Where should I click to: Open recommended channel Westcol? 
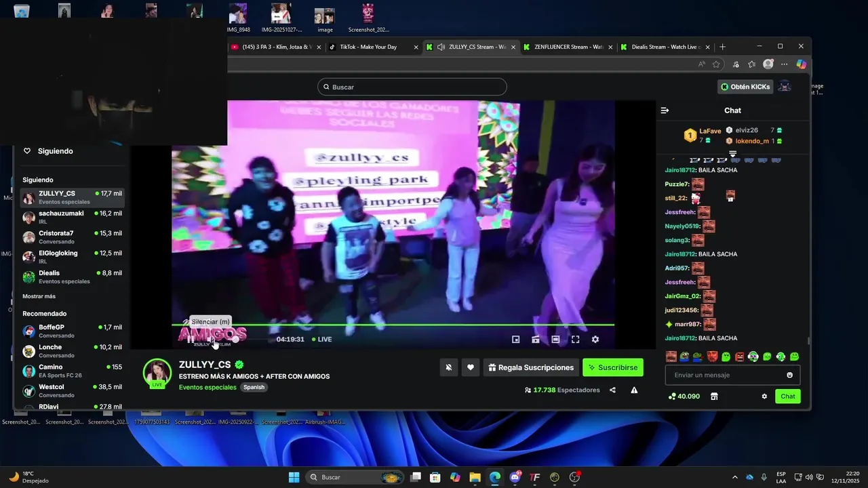(72, 390)
